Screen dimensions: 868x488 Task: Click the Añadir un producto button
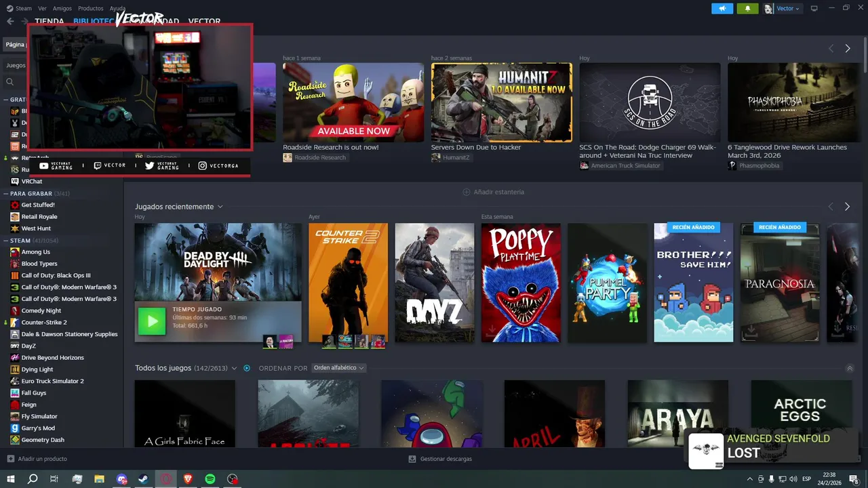click(x=37, y=459)
